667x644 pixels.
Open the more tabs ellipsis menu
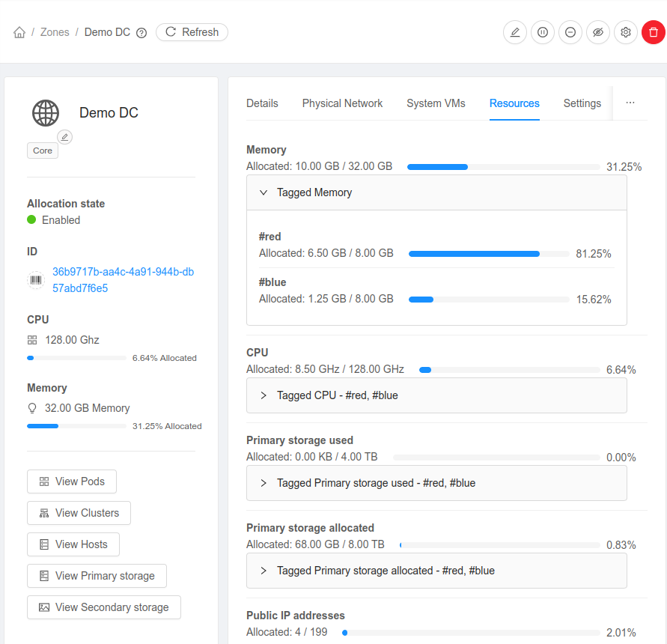click(630, 103)
